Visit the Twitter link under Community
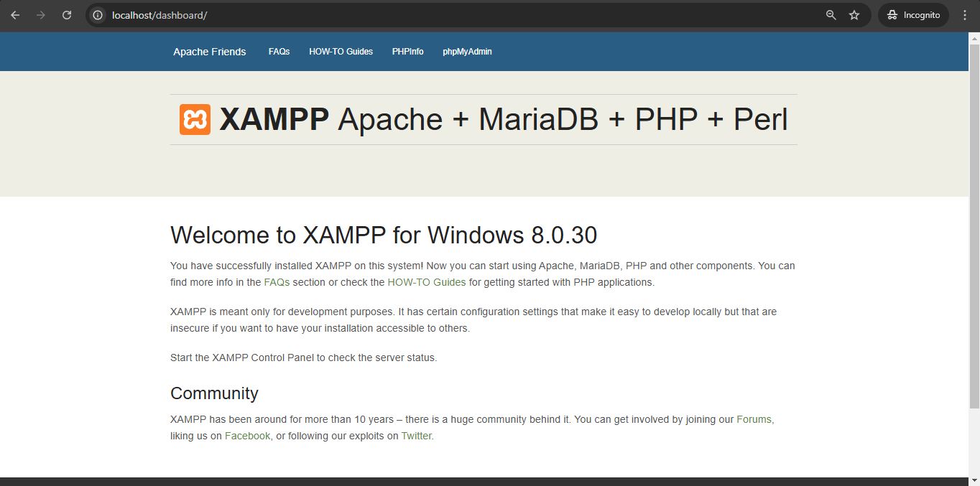The image size is (980, 486). [x=417, y=436]
